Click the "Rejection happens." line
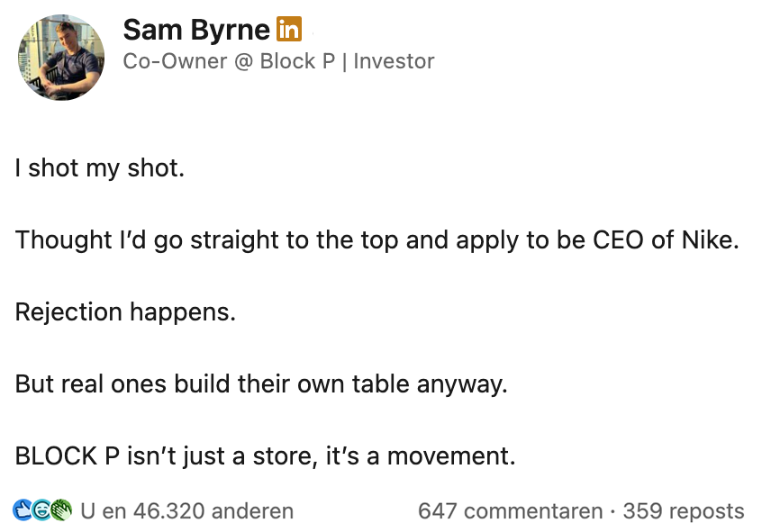The image size is (762, 532). pyautogui.click(x=125, y=312)
